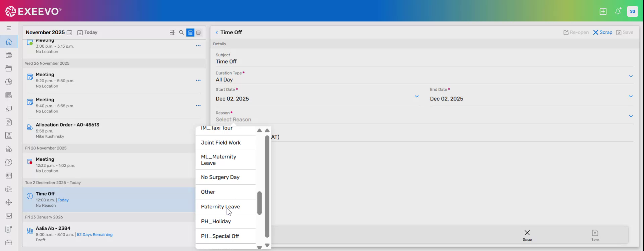Select ML_Maternity Leave reason
The width and height of the screenshot is (644, 251).
226,160
